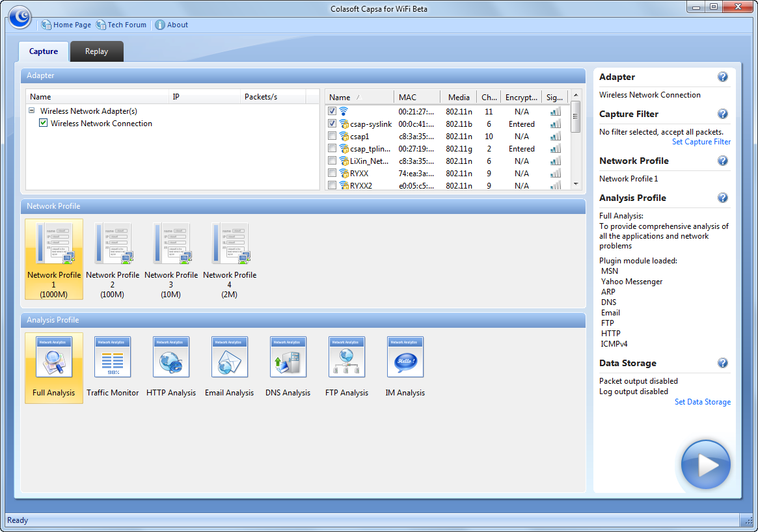Viewport: 758px width, 532px height.
Task: Click the RYXX WiFi lock icon
Action: 344,173
